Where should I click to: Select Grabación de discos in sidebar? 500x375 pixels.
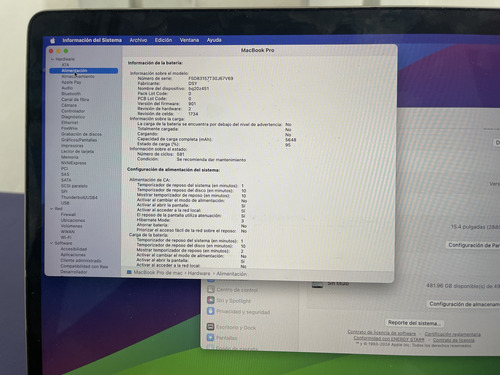click(81, 134)
